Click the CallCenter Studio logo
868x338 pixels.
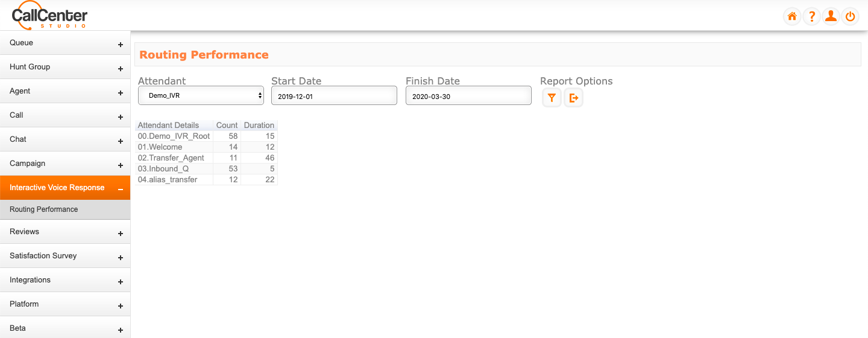[49, 16]
